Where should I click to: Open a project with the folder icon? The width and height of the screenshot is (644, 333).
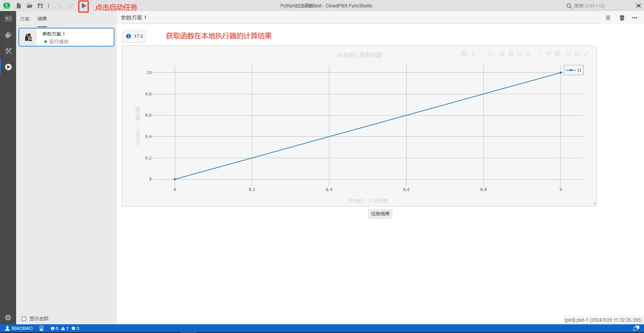click(30, 6)
